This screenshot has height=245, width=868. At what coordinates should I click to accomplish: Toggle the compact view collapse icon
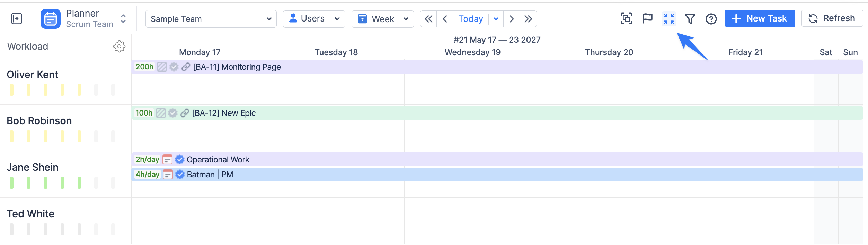tap(669, 19)
